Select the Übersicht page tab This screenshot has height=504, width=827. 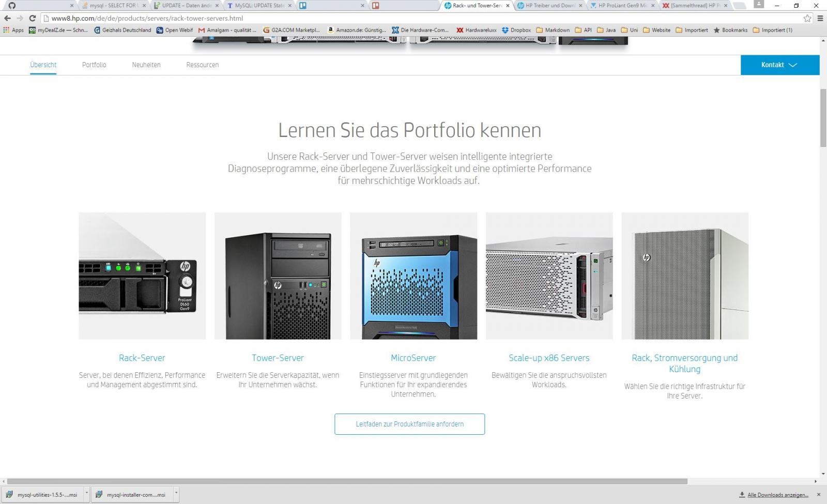(43, 65)
